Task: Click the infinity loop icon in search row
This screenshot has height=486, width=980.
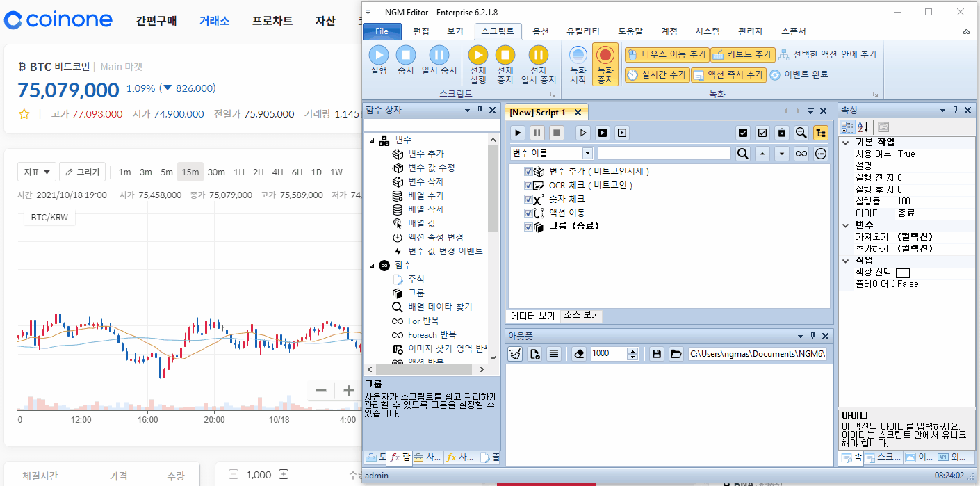Action: click(x=801, y=154)
